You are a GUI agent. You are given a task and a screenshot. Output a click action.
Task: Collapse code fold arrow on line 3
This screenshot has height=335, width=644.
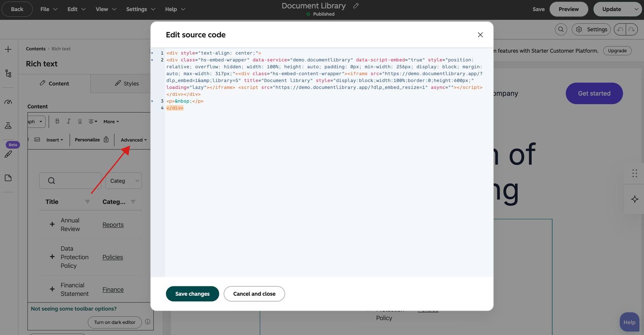click(x=152, y=101)
